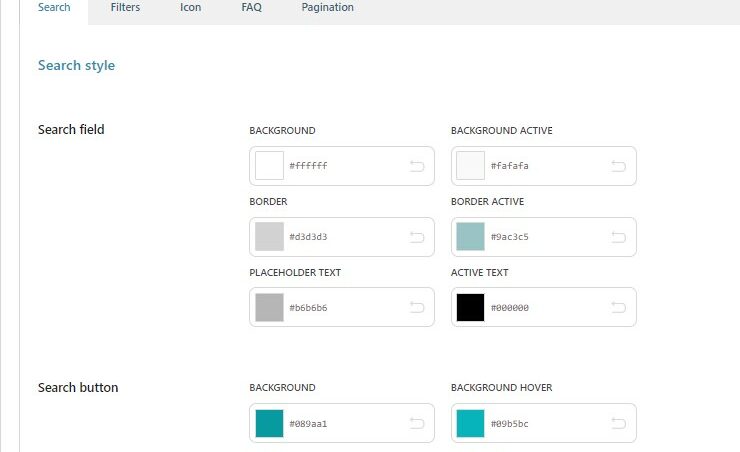The height and width of the screenshot is (452, 740).
Task: Open the Border Active teal-gray swatch
Action: 470,237
